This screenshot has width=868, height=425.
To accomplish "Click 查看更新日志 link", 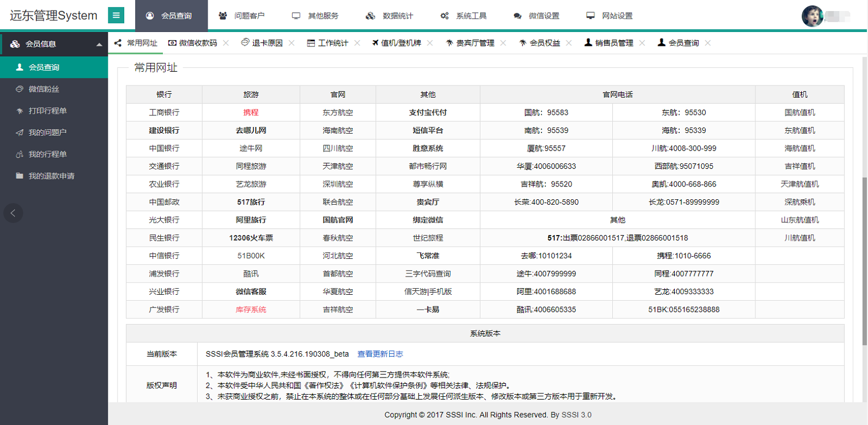I will (380, 354).
